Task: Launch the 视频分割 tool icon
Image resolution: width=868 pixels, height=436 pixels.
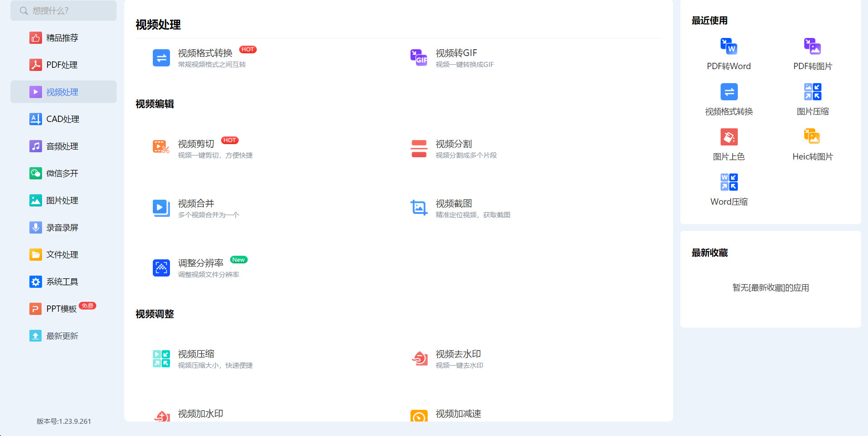Action: click(x=419, y=149)
